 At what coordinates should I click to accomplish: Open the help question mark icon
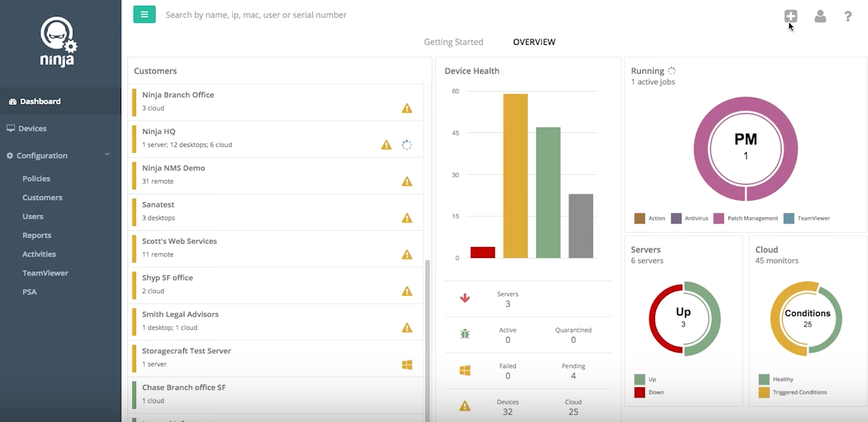[x=848, y=16]
